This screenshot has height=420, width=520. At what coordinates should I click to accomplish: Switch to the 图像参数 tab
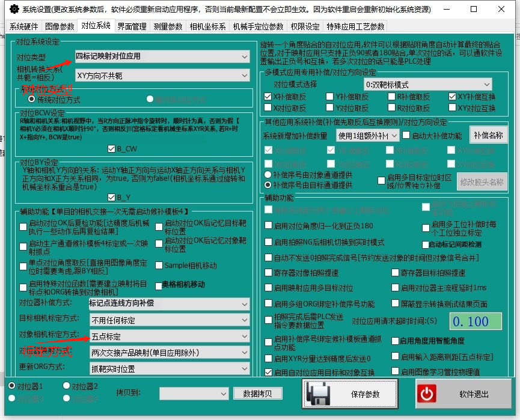60,26
